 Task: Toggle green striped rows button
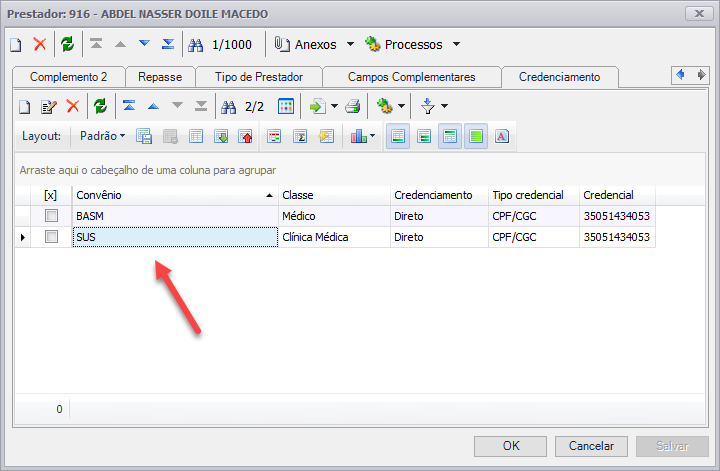pos(476,137)
